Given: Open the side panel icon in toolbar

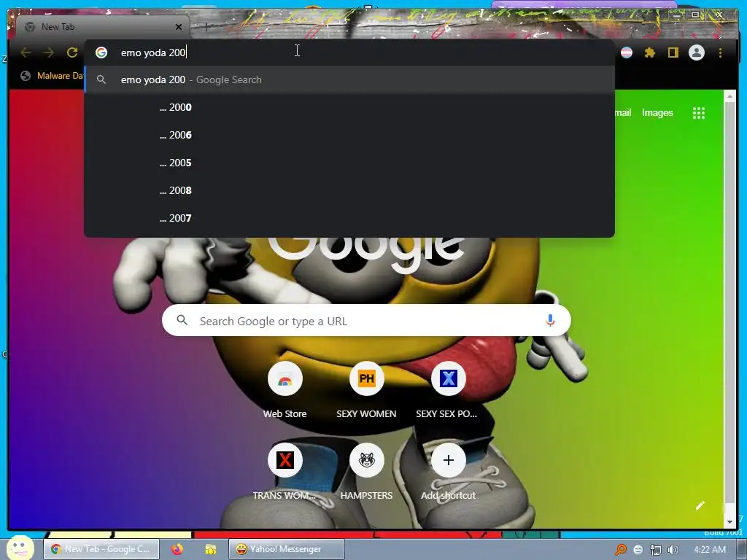Looking at the screenshot, I should pyautogui.click(x=673, y=52).
